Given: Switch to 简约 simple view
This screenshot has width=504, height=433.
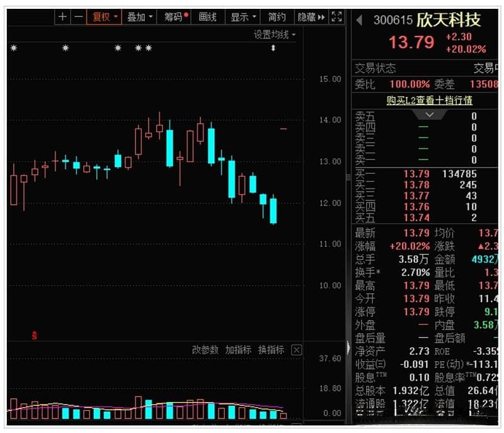Looking at the screenshot, I should (277, 17).
